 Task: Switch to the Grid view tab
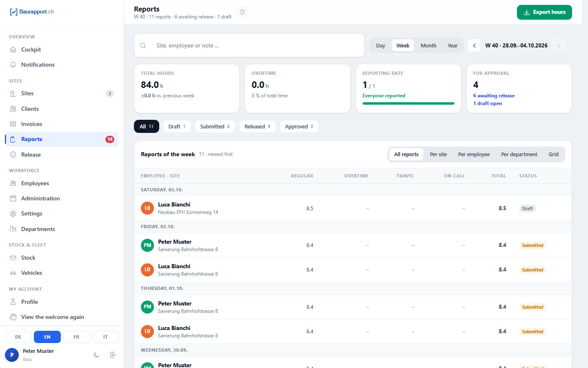(x=553, y=154)
